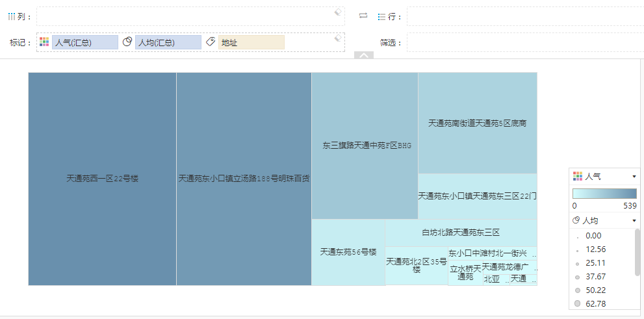Click the eraser icon in the 列 shelf
This screenshot has height=319, width=644.
(338, 12)
